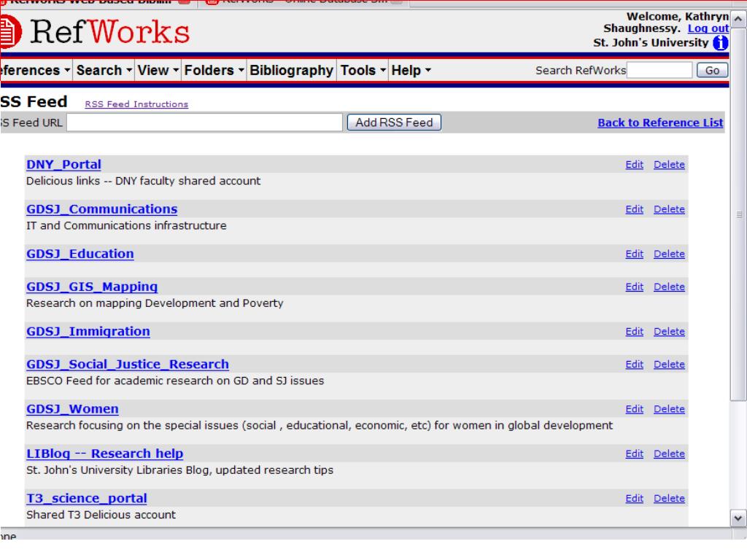This screenshot has width=747, height=560.
Task: Open the View dropdown menu
Action: click(158, 71)
